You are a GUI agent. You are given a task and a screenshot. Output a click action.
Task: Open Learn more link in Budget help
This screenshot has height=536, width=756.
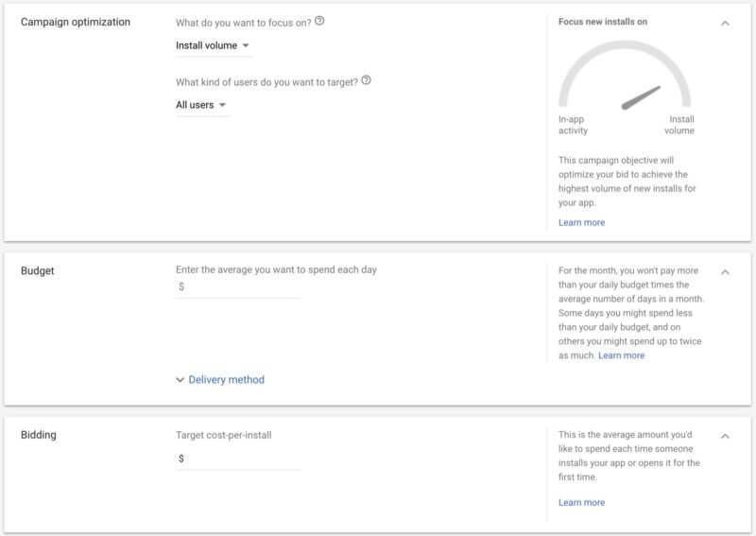[x=621, y=355]
